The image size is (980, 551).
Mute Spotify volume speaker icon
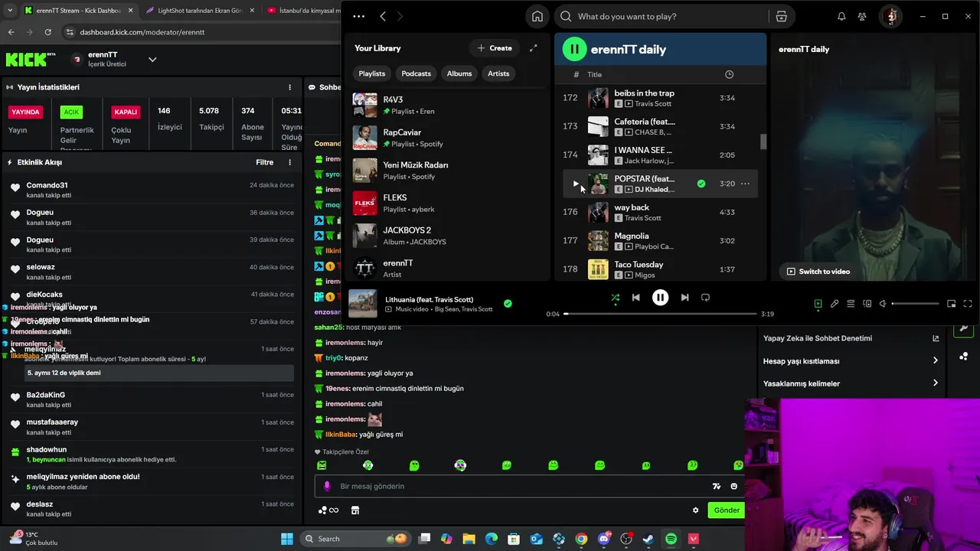click(x=883, y=304)
